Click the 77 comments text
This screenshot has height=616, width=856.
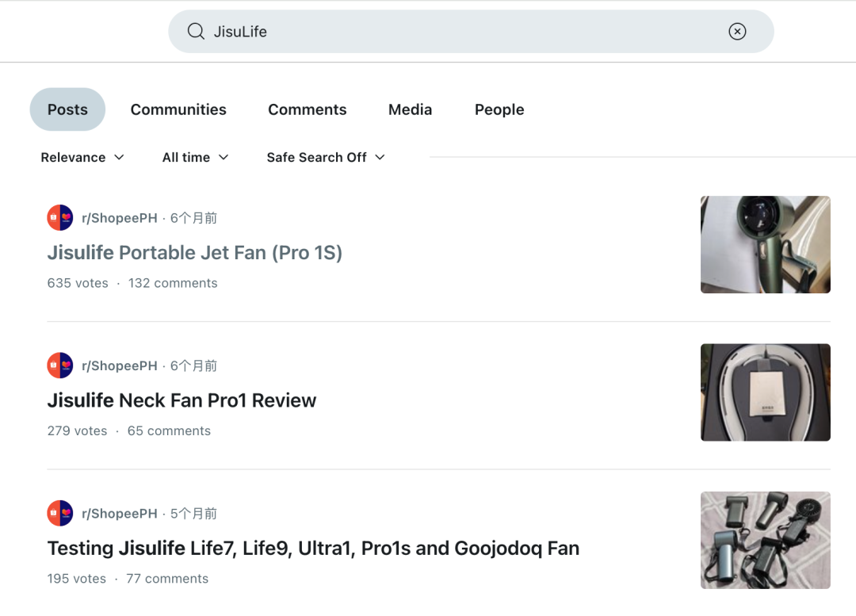[x=167, y=578]
